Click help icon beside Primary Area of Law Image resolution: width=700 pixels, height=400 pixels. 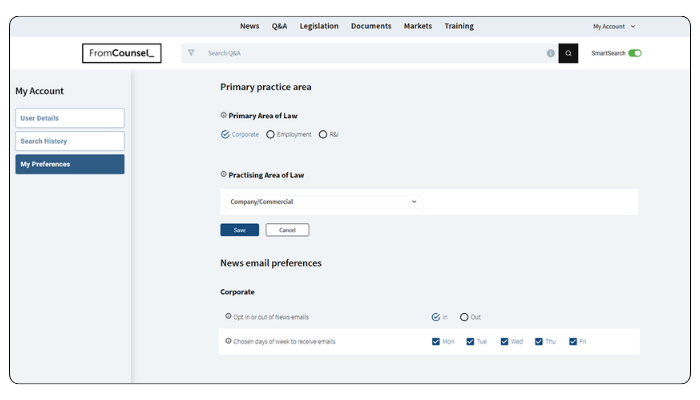click(223, 115)
